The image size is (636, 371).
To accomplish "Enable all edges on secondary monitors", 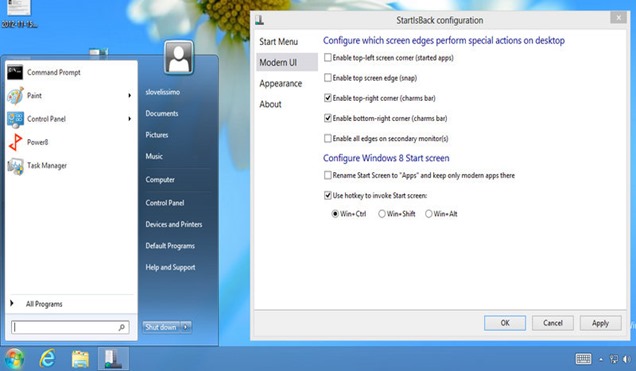I will pos(328,139).
